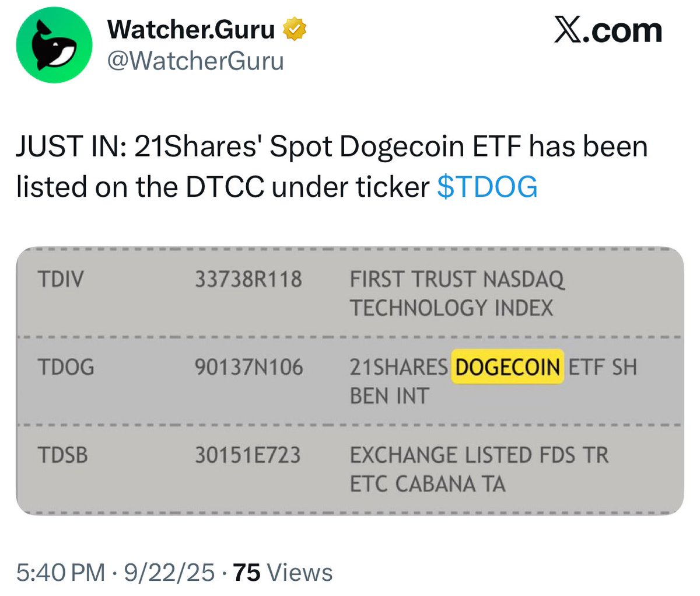Screen dimensions: 700x596
Task: Click CUSIP number 33738R118
Action: [249, 280]
